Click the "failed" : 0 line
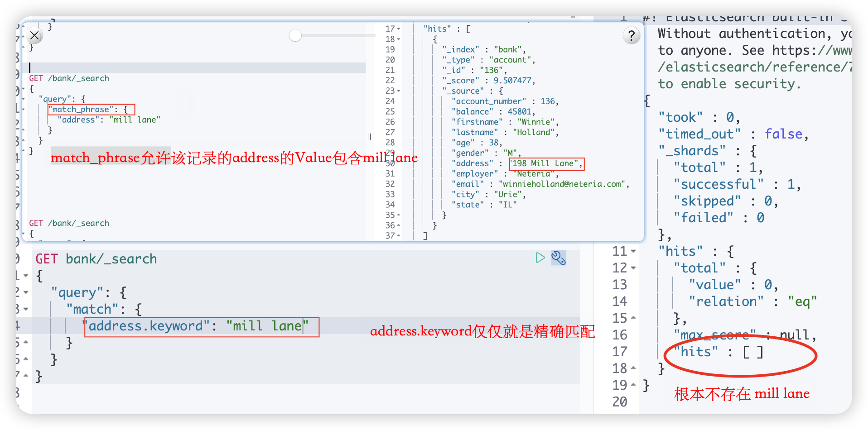The height and width of the screenshot is (430, 868). (719, 218)
